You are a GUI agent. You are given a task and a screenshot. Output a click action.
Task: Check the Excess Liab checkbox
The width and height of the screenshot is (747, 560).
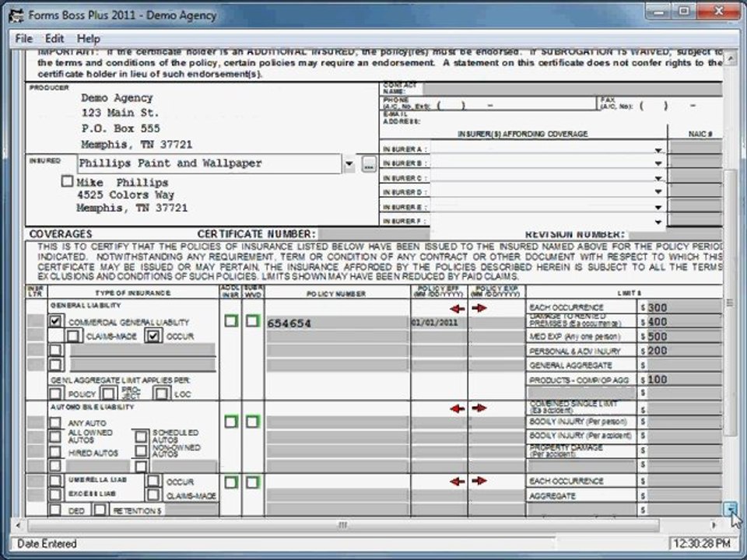[x=55, y=495]
